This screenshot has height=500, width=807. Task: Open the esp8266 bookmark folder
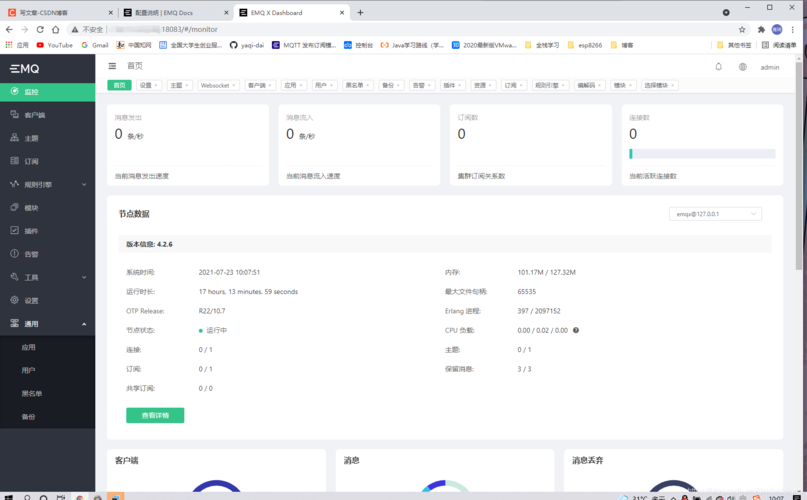coord(585,45)
